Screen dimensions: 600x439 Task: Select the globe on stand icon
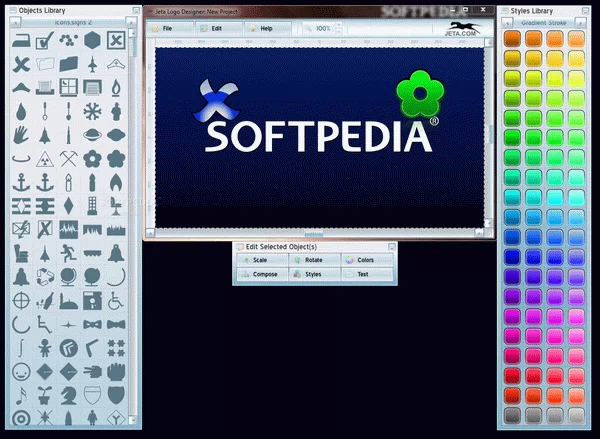[x=68, y=276]
